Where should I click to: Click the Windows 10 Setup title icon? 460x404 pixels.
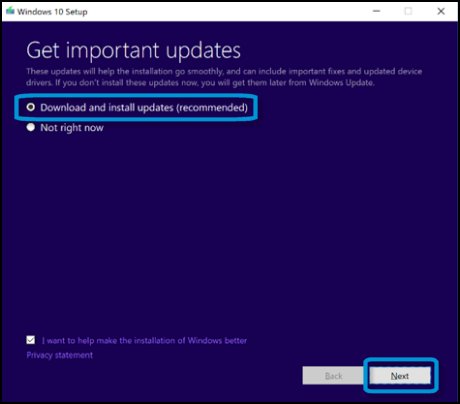pos(10,11)
